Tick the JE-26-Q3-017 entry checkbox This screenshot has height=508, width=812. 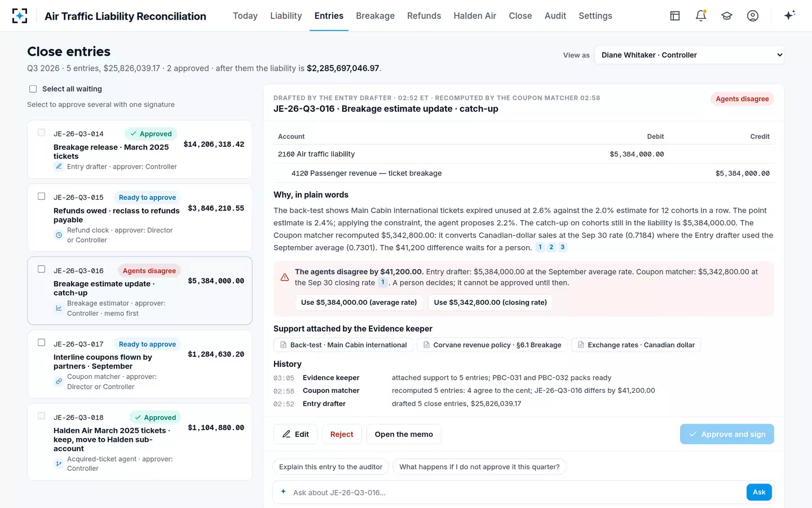click(41, 343)
